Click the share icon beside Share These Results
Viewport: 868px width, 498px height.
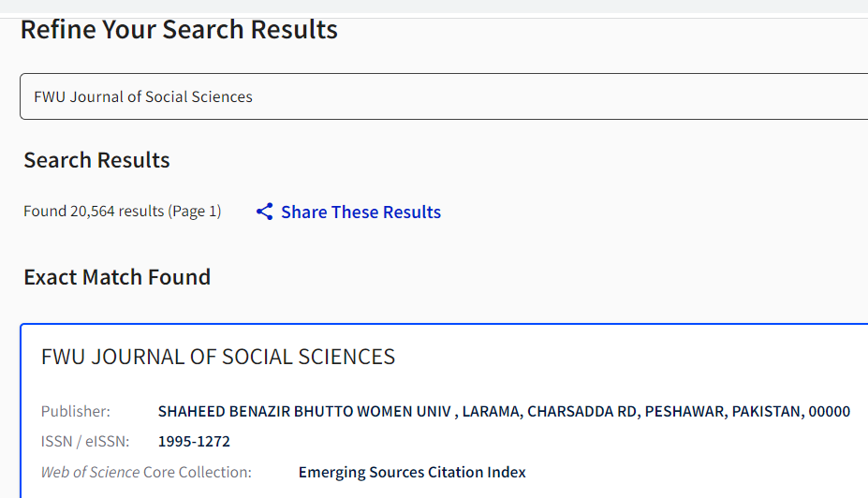[x=265, y=212]
